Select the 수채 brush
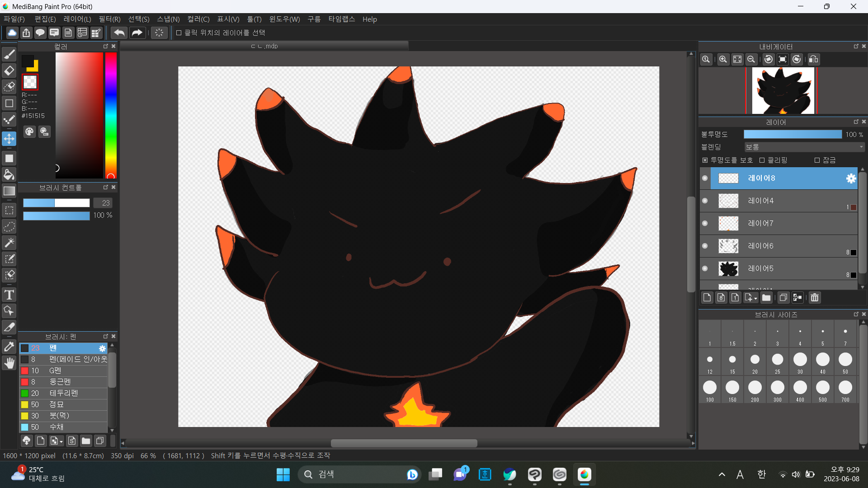Image resolution: width=868 pixels, height=488 pixels. click(63, 427)
